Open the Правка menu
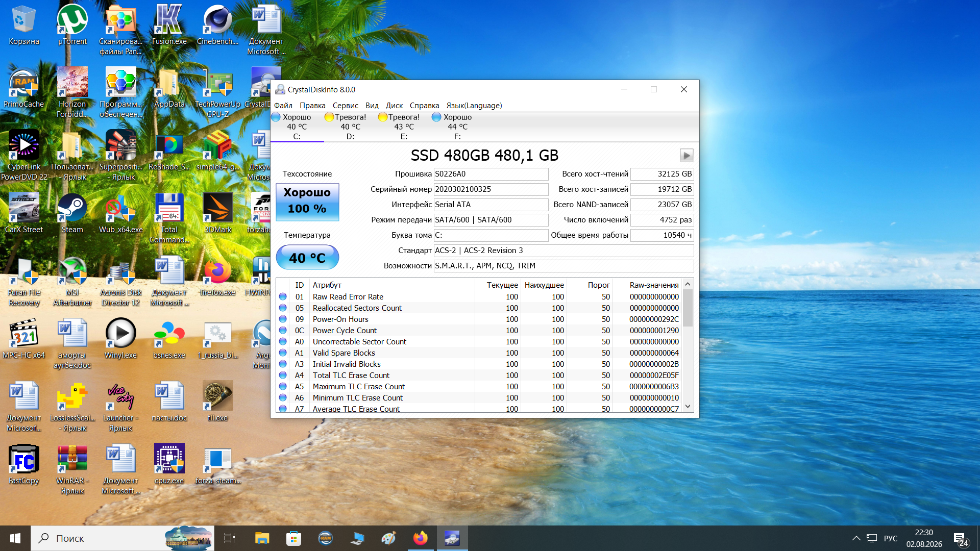This screenshot has height=551, width=980. [312, 106]
